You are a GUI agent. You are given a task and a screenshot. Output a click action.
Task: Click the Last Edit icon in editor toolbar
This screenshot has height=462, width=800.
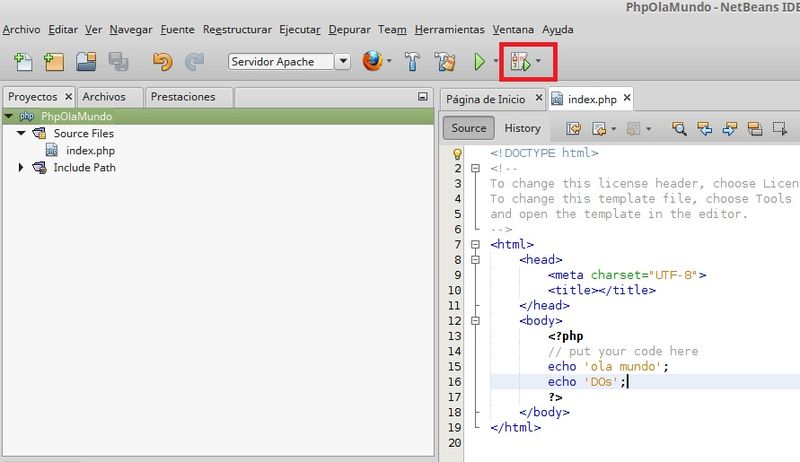click(573, 129)
